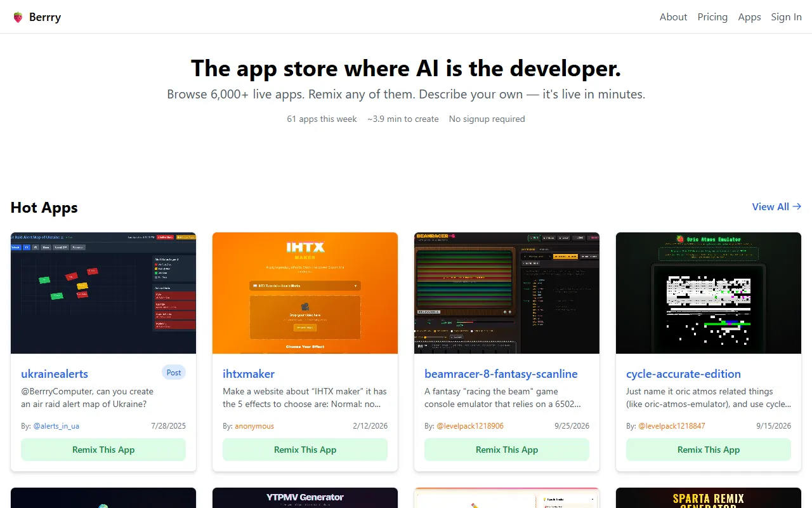The image size is (812, 508).
Task: Click the cycle-accurate-edition date 9/15/2026
Action: click(773, 426)
